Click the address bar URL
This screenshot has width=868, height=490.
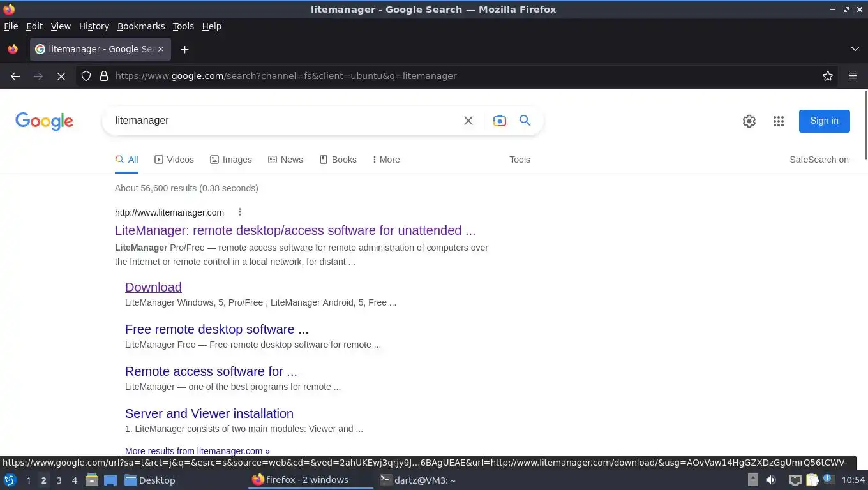[x=286, y=76]
